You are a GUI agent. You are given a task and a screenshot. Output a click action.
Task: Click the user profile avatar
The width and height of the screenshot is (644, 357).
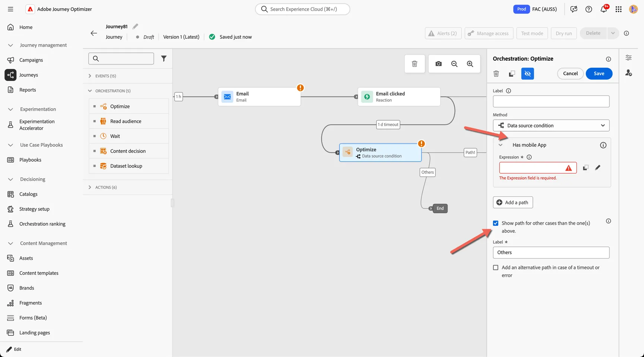pyautogui.click(x=633, y=9)
